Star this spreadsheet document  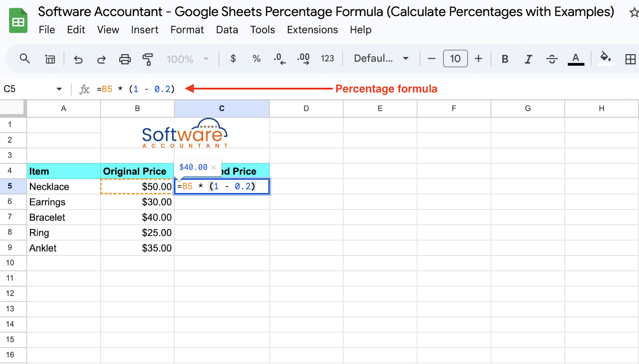[x=634, y=12]
